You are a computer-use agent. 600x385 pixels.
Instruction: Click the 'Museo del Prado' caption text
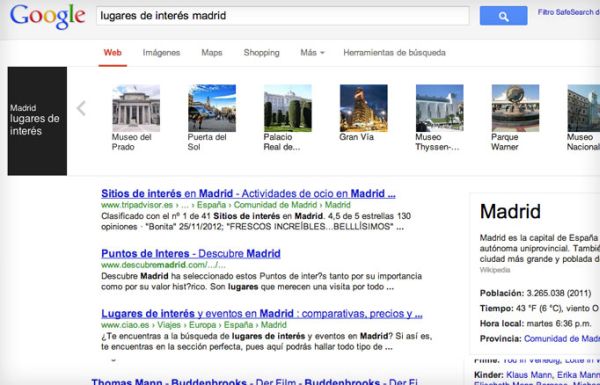coord(132,142)
